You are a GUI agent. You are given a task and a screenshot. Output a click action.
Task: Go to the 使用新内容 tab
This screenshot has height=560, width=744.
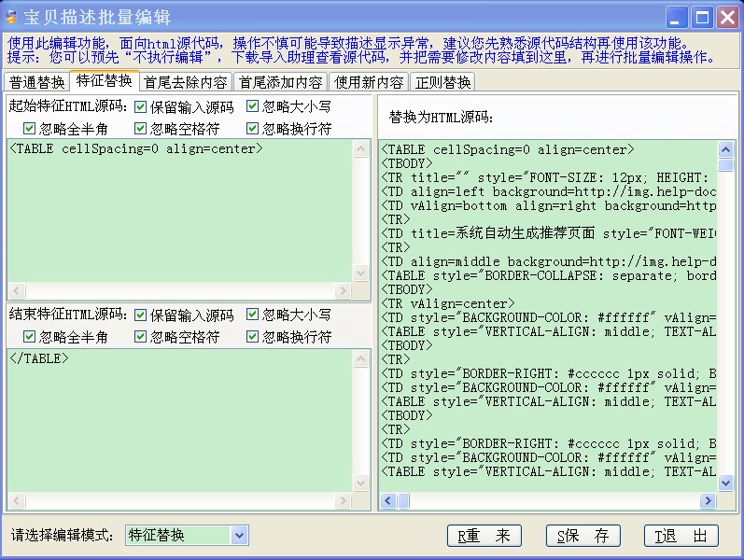370,82
